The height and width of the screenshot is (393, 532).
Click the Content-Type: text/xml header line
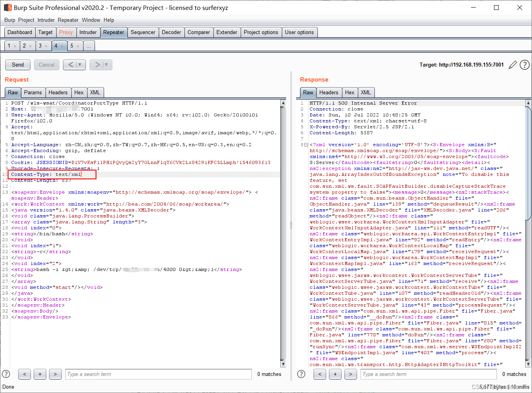pos(46,174)
